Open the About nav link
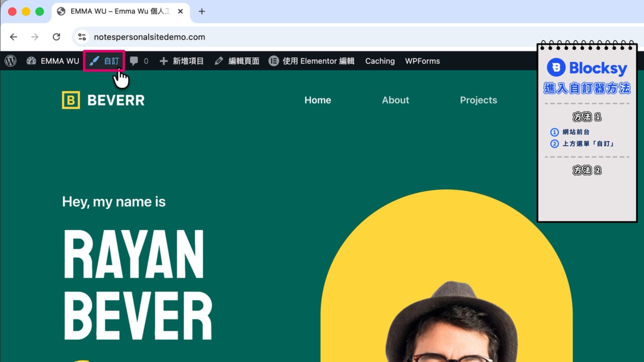644x362 pixels. pyautogui.click(x=395, y=100)
